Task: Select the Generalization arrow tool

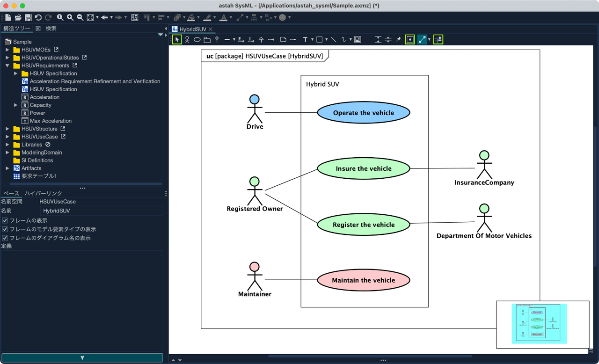Action: (x=261, y=40)
